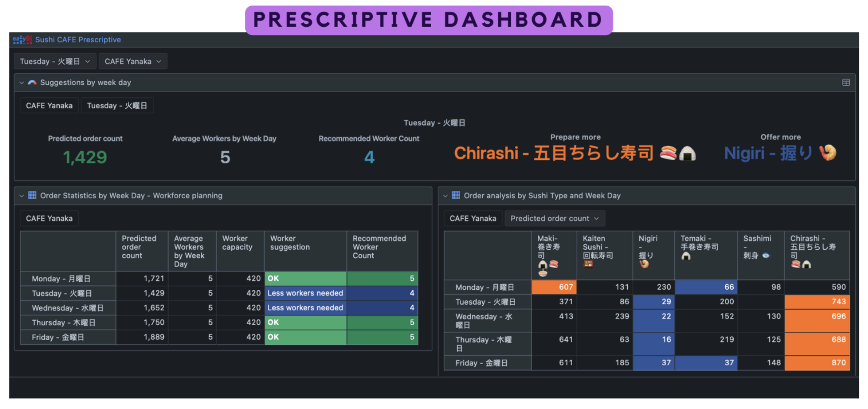Click the orange 688 Thursday Chirashi cell
This screenshot has width=868, height=409.
coord(817,343)
